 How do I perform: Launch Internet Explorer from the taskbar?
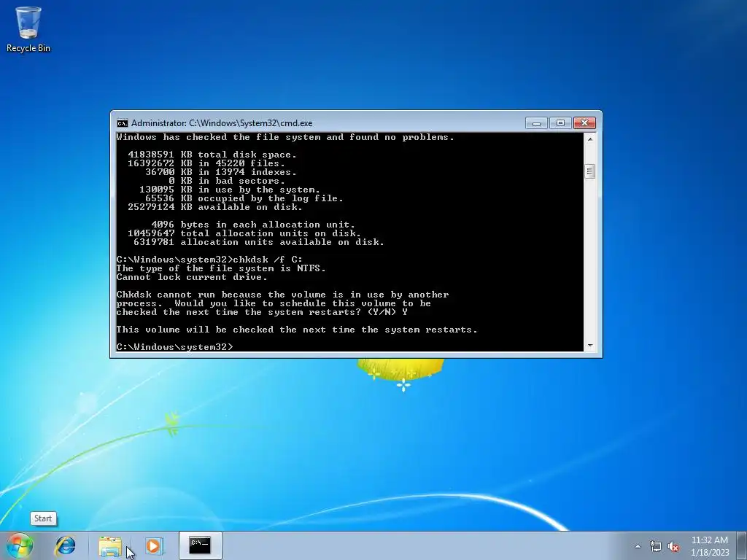tap(65, 545)
